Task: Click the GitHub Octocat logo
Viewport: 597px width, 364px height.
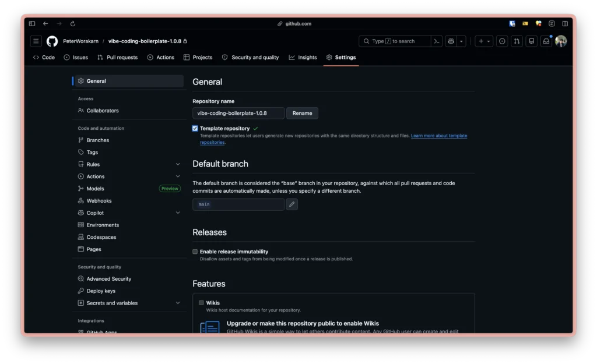Action: [52, 41]
